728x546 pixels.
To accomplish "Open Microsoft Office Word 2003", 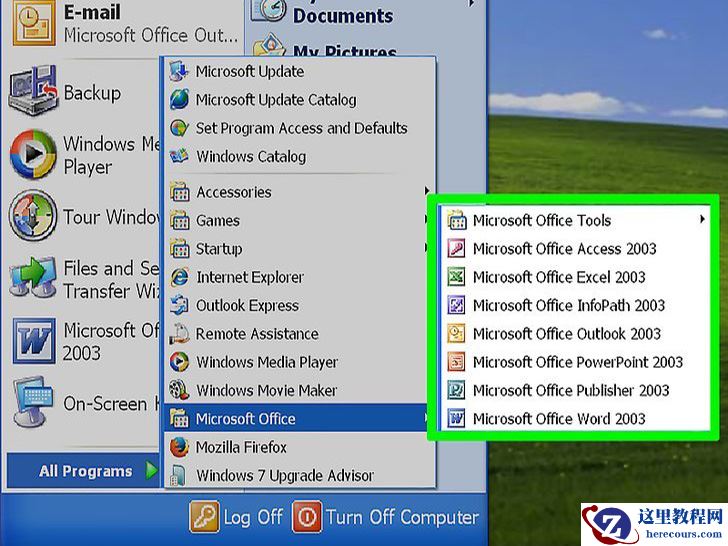I will click(x=574, y=418).
